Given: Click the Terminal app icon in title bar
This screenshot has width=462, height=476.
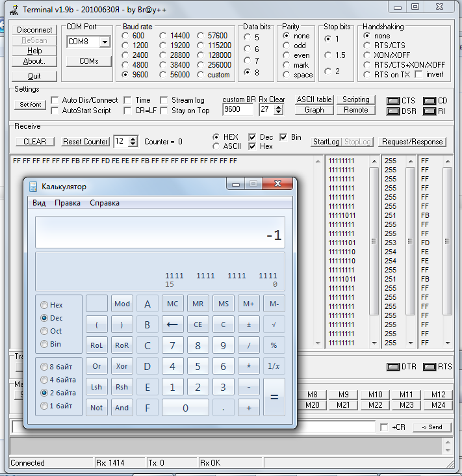Looking at the screenshot, I should tap(12, 10).
